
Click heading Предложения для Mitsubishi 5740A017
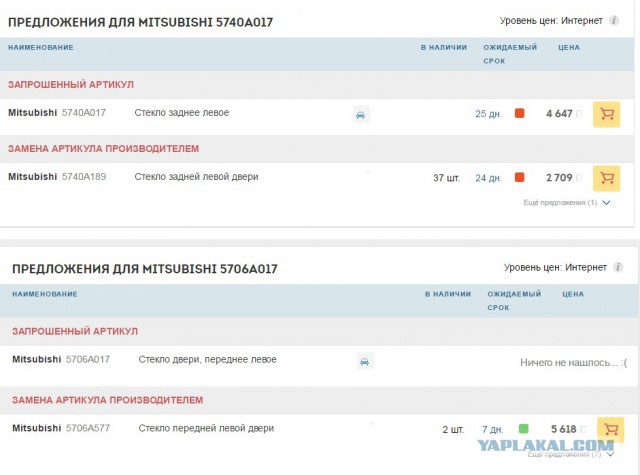[x=140, y=22]
